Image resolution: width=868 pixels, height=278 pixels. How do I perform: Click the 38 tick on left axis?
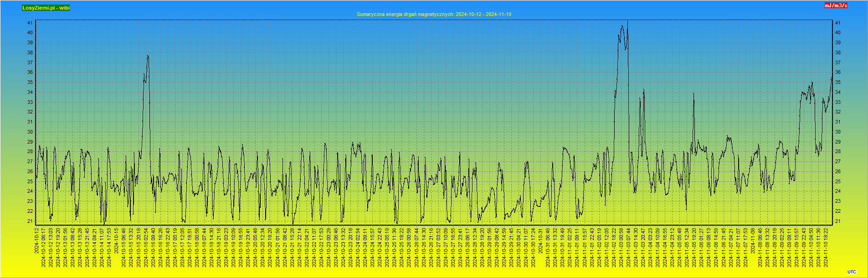tap(30, 53)
